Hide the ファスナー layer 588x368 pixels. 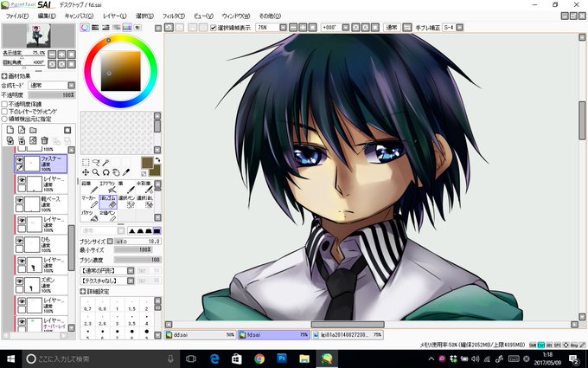pos(20,160)
